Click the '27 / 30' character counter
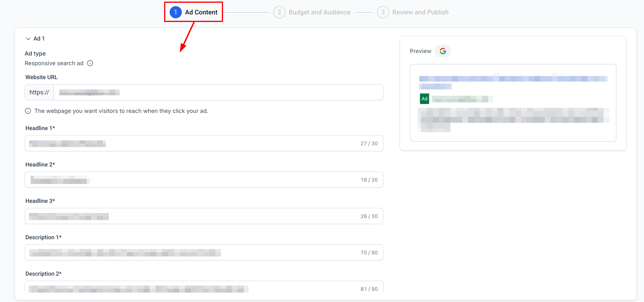 pos(369,144)
